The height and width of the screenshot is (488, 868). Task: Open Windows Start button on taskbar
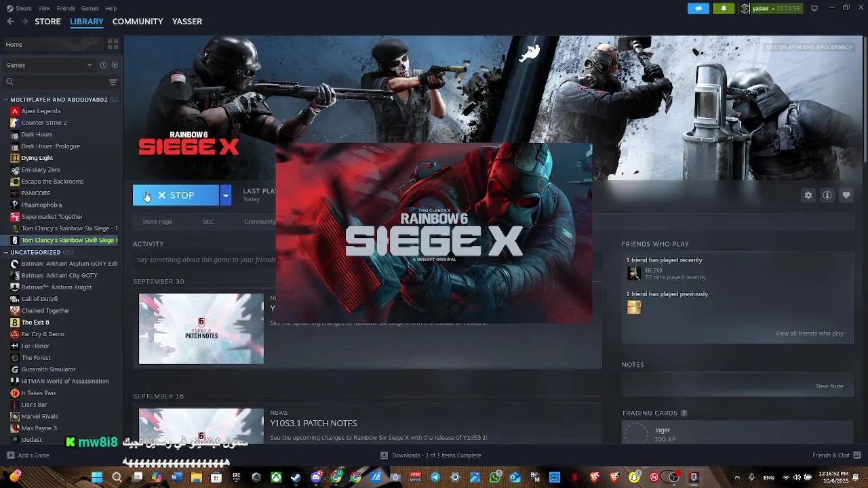pos(97,477)
